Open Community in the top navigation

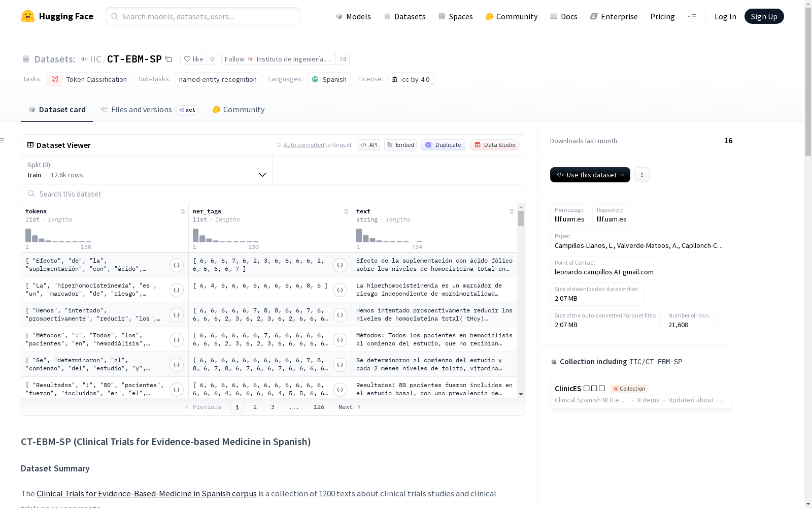(512, 16)
